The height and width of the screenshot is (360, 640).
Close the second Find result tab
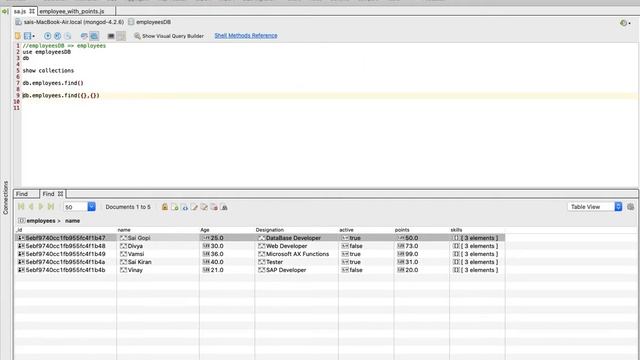[x=60, y=194]
